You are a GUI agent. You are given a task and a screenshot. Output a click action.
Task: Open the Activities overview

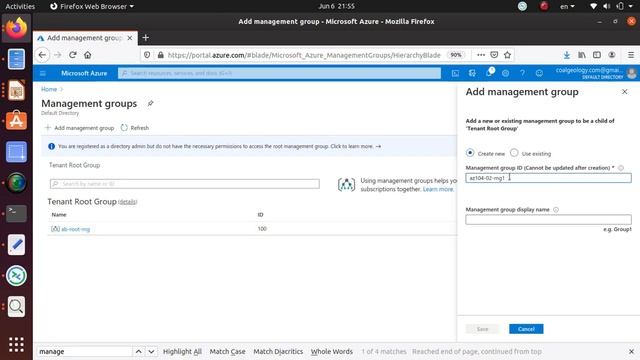point(20,6)
